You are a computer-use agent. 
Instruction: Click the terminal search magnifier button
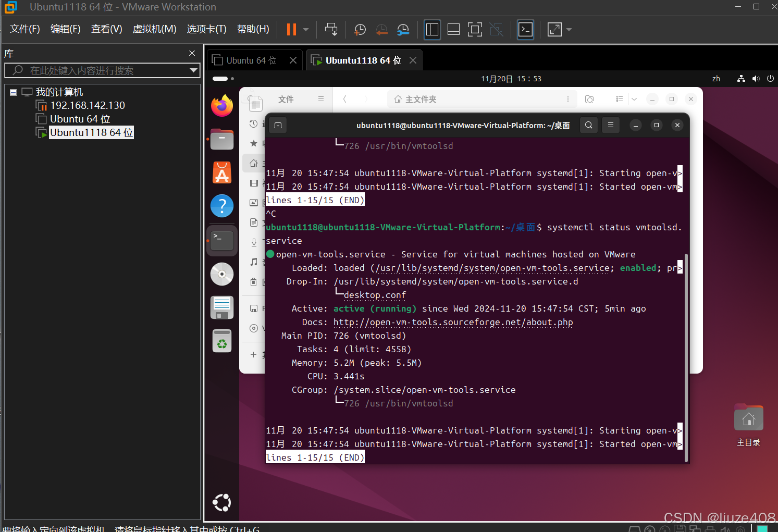point(589,125)
